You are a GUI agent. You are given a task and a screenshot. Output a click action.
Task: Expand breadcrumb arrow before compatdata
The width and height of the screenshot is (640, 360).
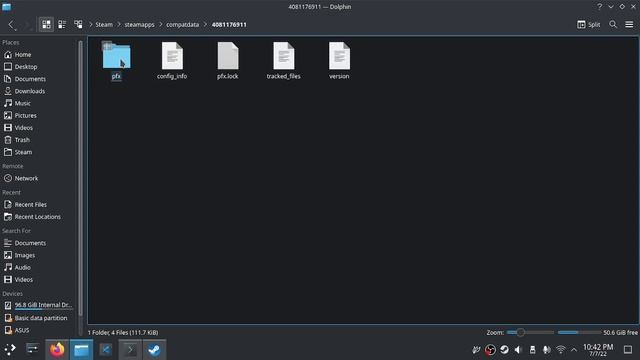pyautogui.click(x=160, y=24)
